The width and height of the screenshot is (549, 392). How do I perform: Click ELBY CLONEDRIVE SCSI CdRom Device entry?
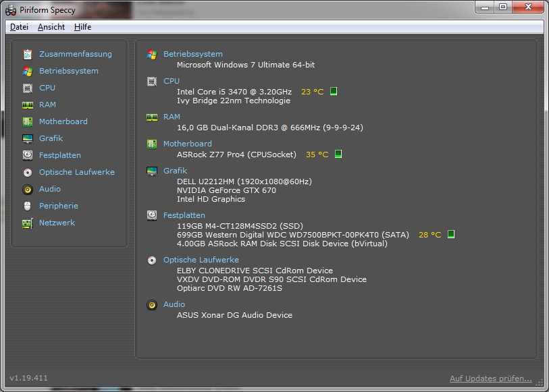pos(255,271)
